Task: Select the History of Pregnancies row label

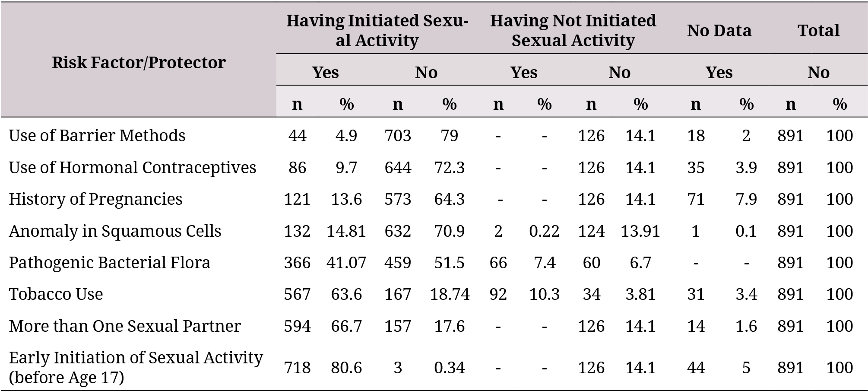Action: pyautogui.click(x=95, y=199)
